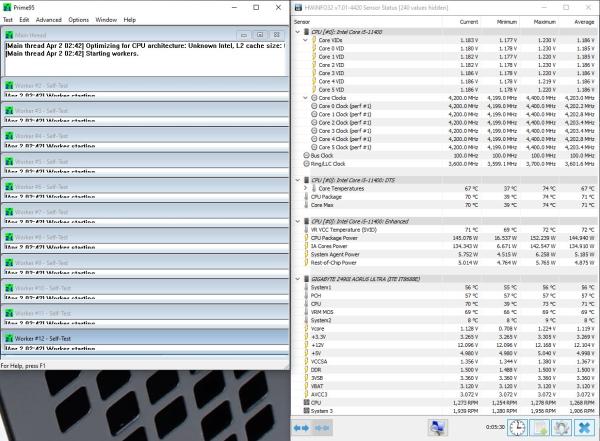Open the Options menu in Prime95
Image resolution: width=600 pixels, height=441 pixels.
(79, 20)
